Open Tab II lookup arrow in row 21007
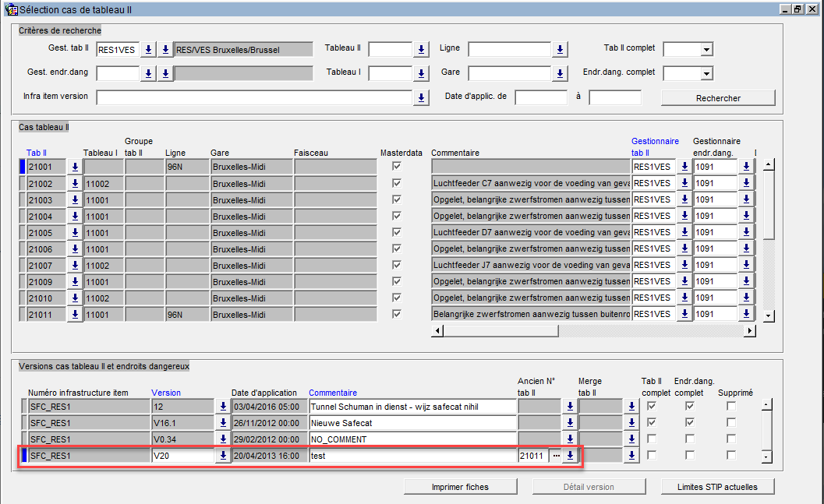Image resolution: width=824 pixels, height=504 pixels. click(x=75, y=265)
